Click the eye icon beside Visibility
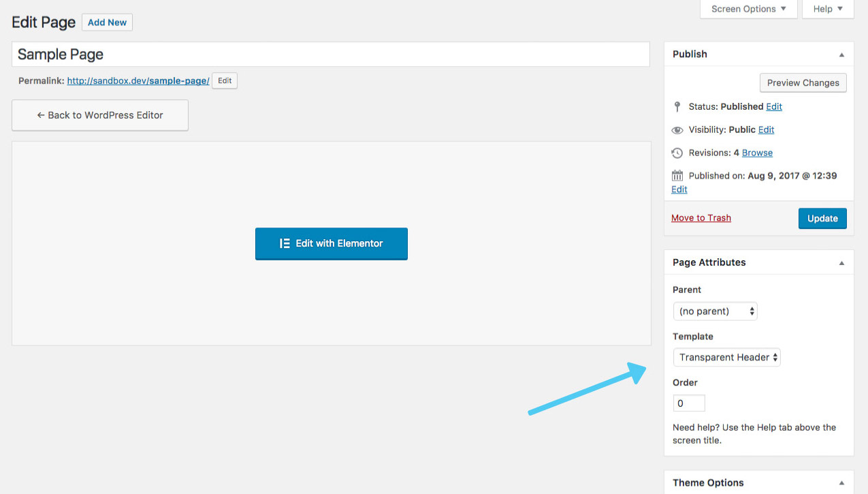868x494 pixels. click(677, 129)
